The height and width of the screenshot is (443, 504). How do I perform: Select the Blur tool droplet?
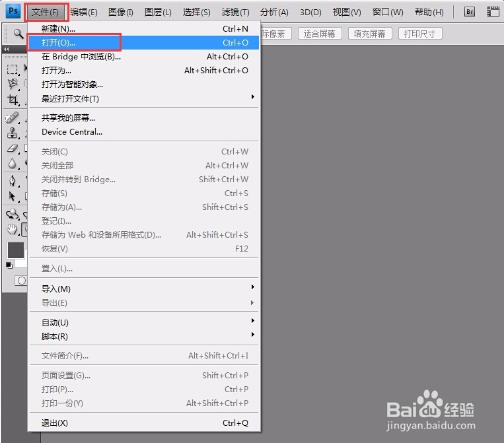click(x=13, y=164)
